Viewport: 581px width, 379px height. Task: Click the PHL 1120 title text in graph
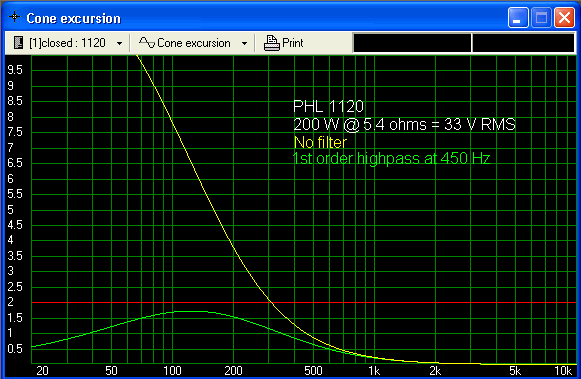click(x=328, y=106)
